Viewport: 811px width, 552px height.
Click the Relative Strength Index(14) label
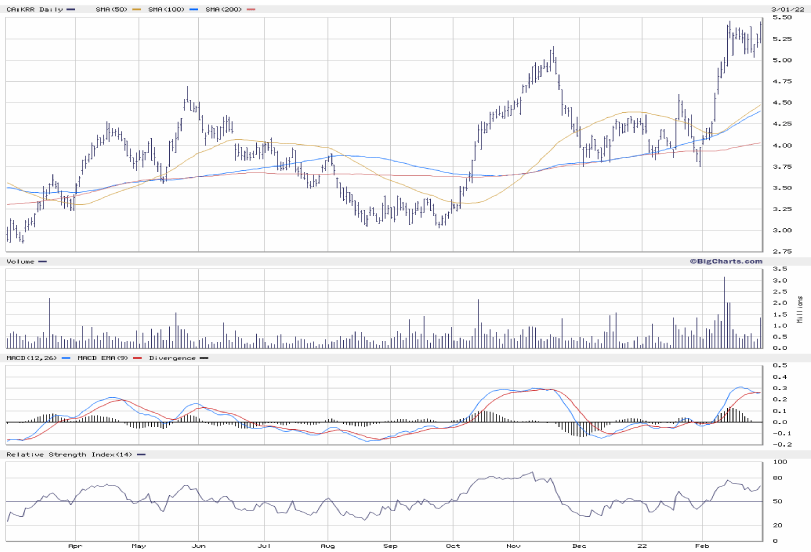point(66,454)
